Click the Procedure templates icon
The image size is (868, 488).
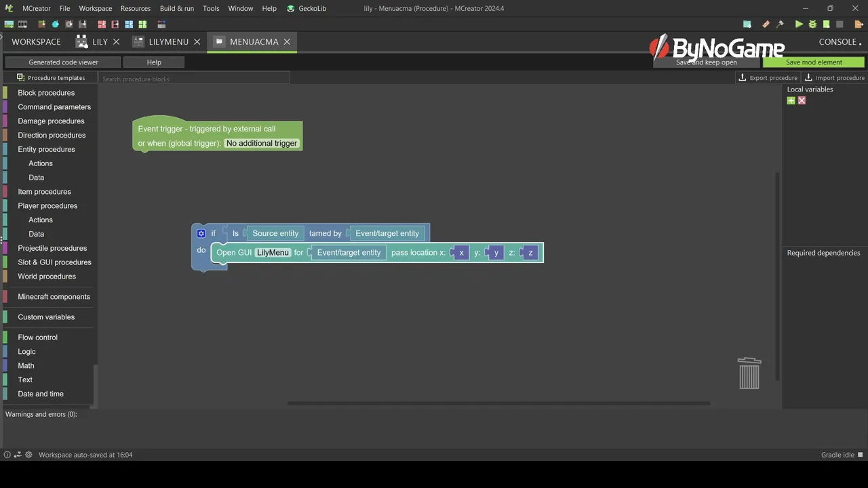pyautogui.click(x=20, y=77)
